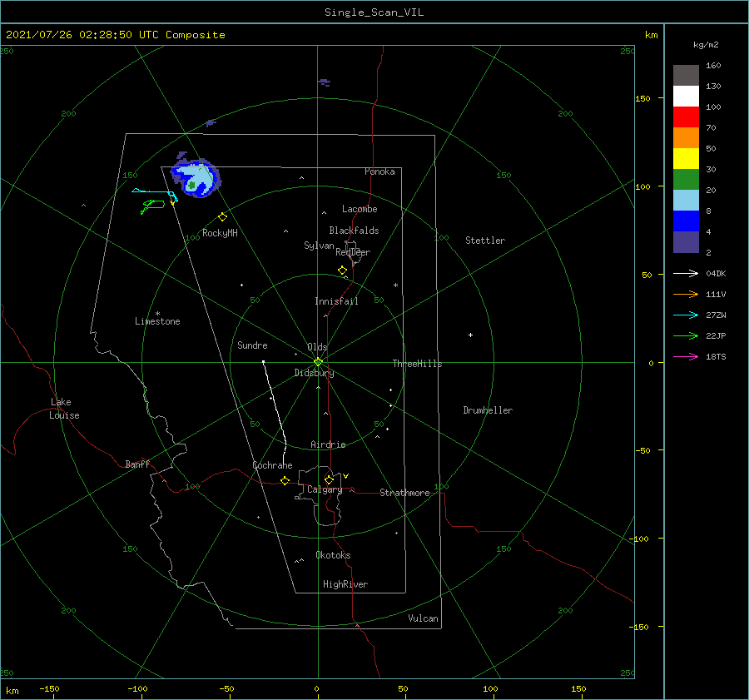The image size is (749, 700).
Task: Select the yellow diamond marker at RockyMH
Action: (222, 217)
